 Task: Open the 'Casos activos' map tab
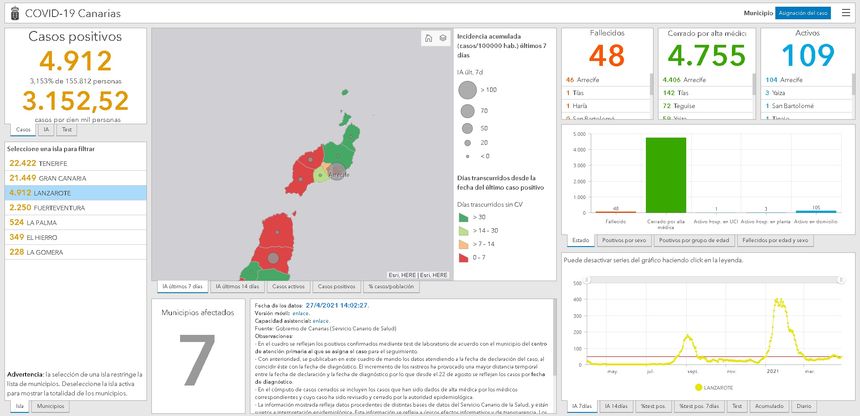[289, 286]
